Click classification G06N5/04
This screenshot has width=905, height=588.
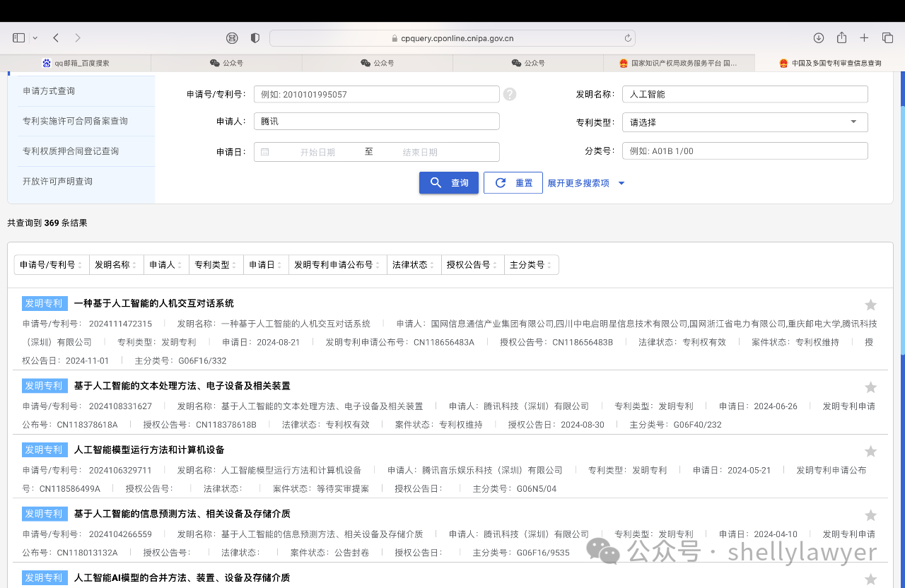click(537, 488)
